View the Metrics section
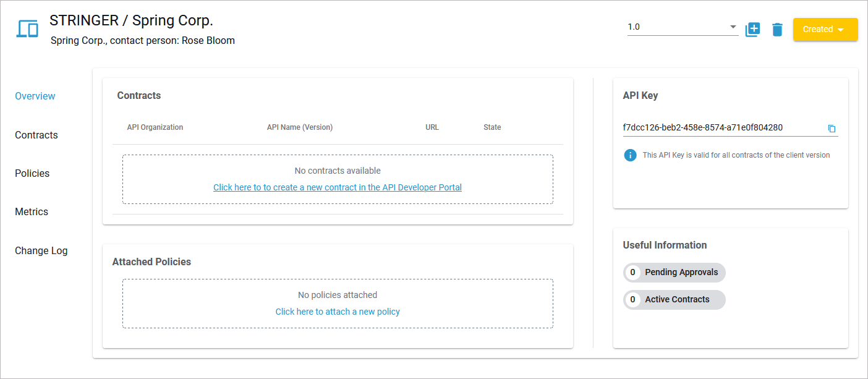 pyautogui.click(x=32, y=211)
